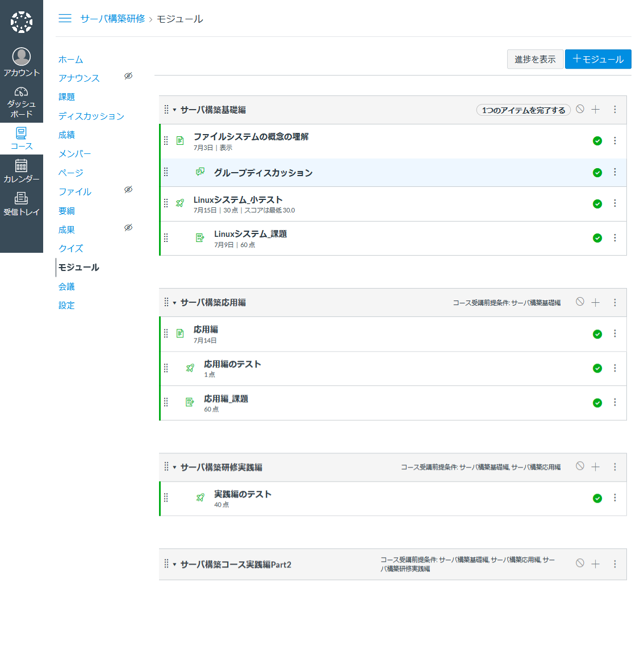Open カレンダー in global navigation
The width and height of the screenshot is (644, 647).
22,171
